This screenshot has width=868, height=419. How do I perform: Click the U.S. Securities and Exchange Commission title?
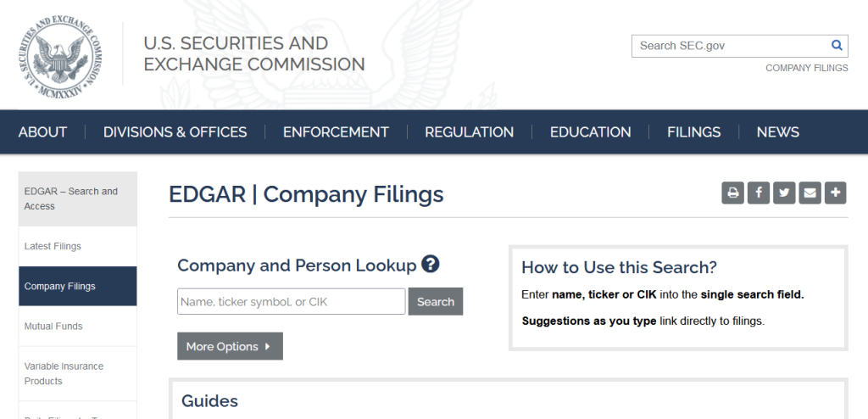254,53
